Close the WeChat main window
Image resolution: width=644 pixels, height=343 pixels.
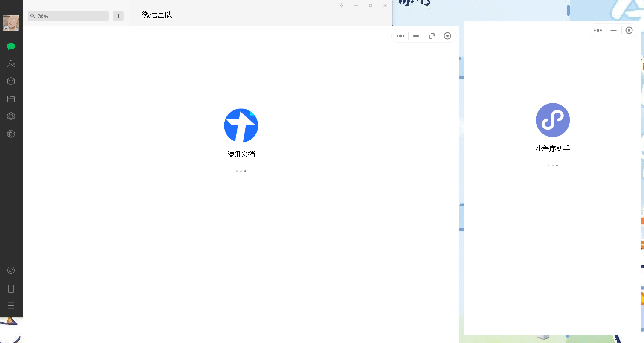pyautogui.click(x=385, y=6)
